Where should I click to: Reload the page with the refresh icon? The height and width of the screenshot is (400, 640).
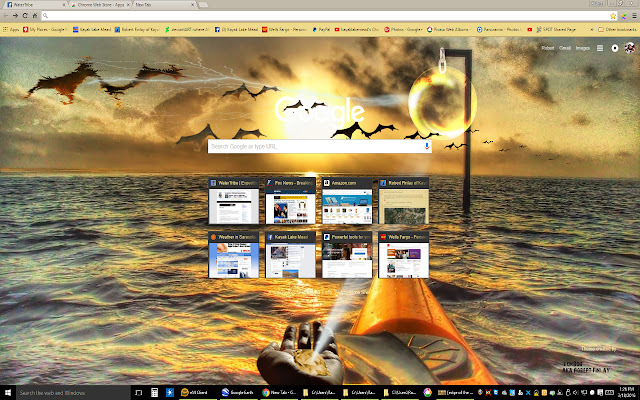pyautogui.click(x=25, y=16)
